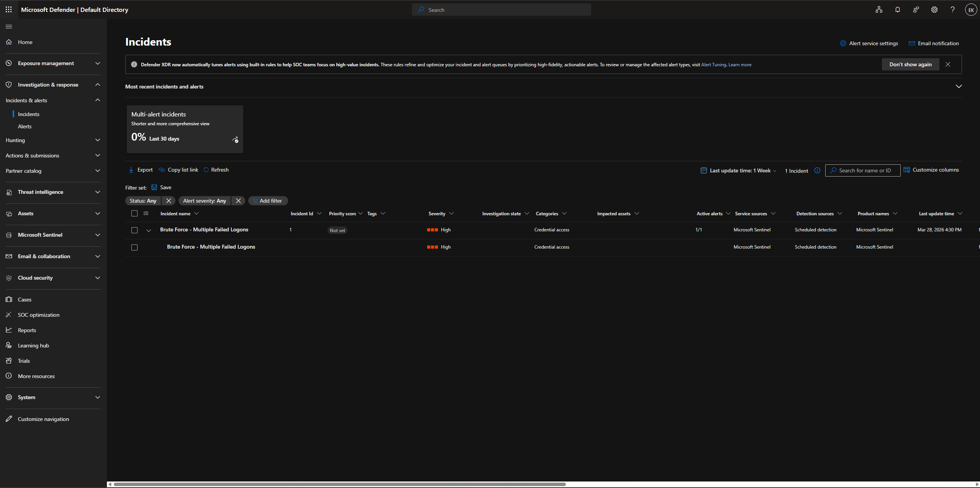Select the nested Brute Force alert checkbox
980x488 pixels.
click(x=134, y=247)
